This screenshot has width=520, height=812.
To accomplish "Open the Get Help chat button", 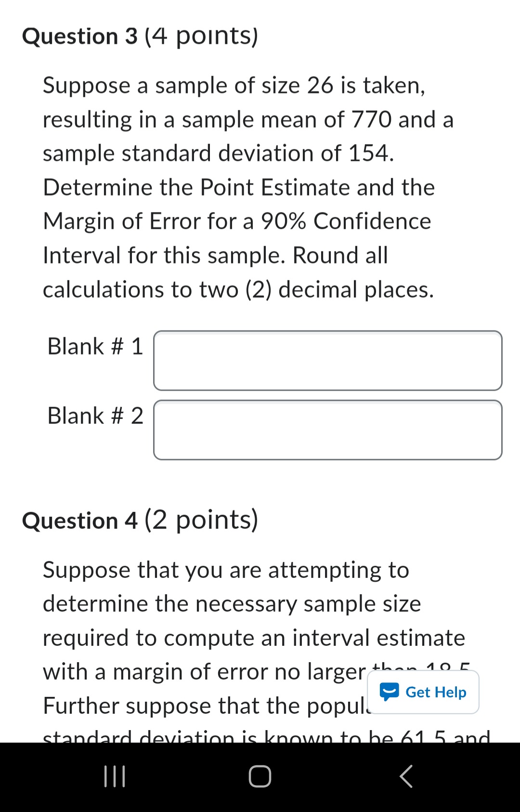I will tap(423, 692).
